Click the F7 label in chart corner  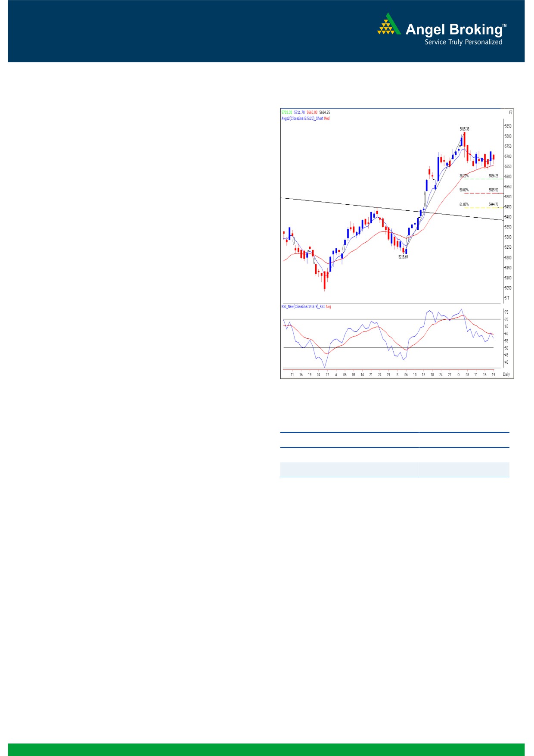510,112
